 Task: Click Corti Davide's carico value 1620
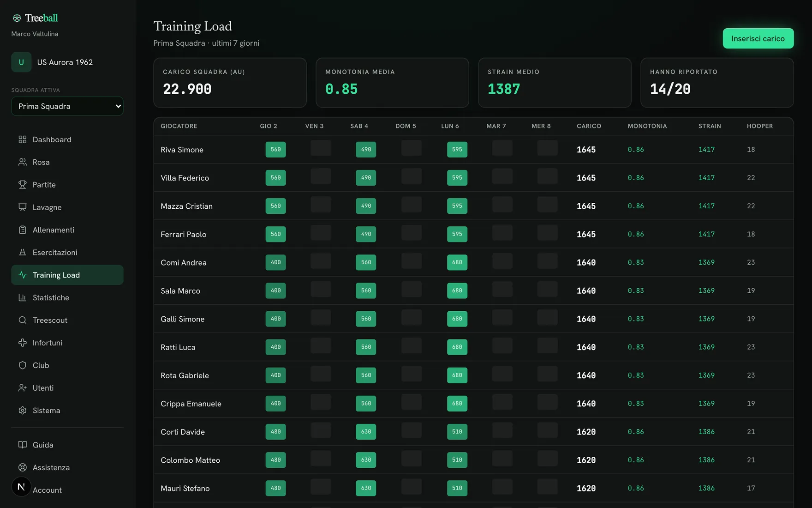point(586,432)
